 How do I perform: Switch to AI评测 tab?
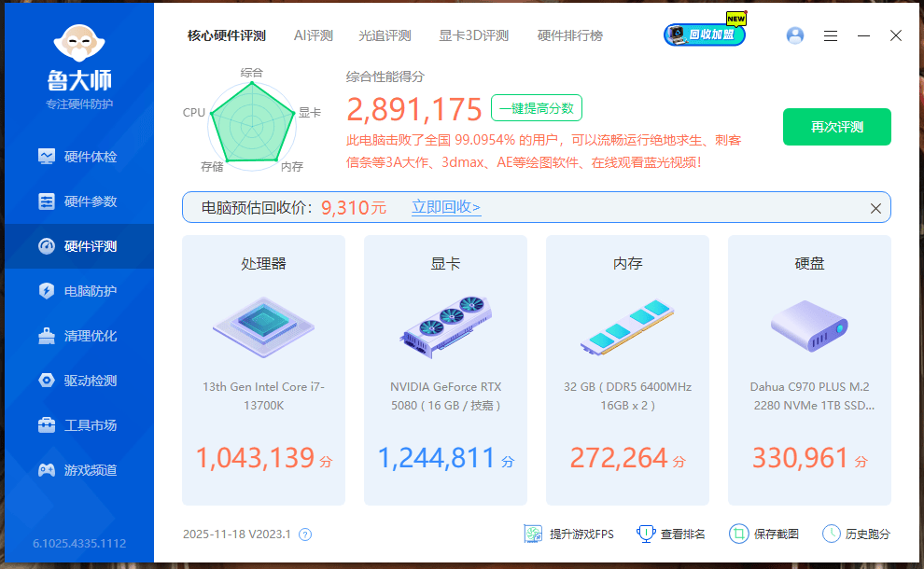pyautogui.click(x=314, y=36)
